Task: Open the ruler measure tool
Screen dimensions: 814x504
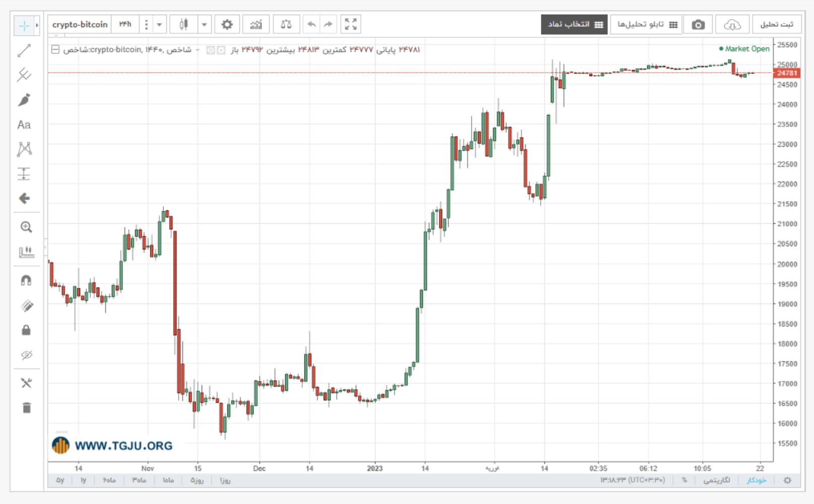Action: tap(26, 252)
